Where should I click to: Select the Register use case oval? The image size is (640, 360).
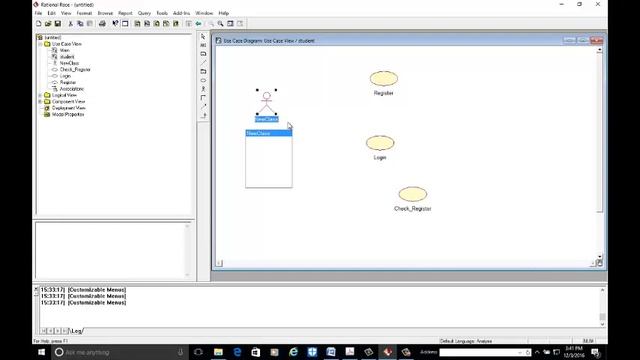(x=384, y=78)
